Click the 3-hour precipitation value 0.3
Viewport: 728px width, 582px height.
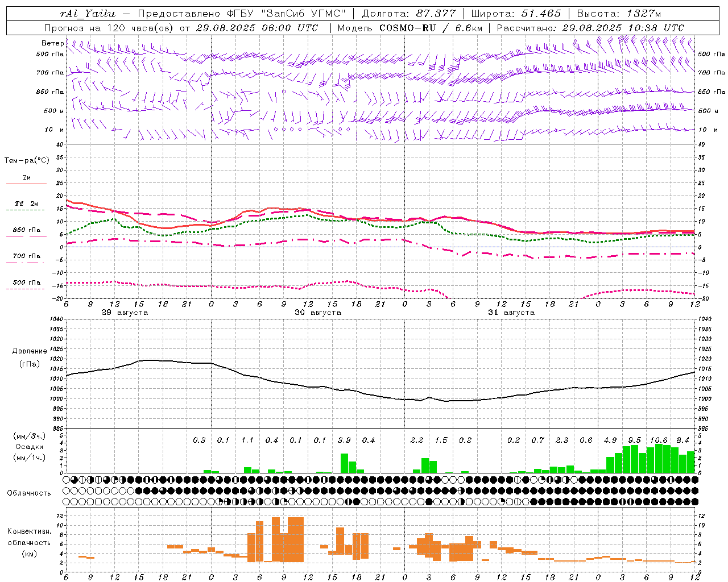[x=199, y=440]
